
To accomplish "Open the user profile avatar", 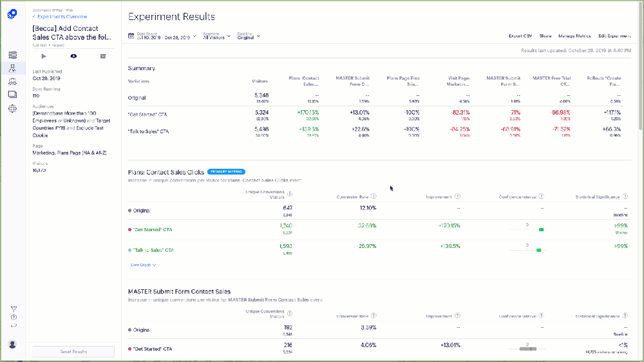I will [x=12, y=344].
